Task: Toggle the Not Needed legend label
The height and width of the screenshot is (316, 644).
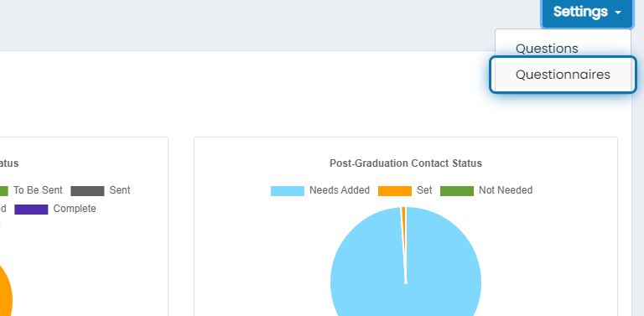Action: click(x=506, y=190)
